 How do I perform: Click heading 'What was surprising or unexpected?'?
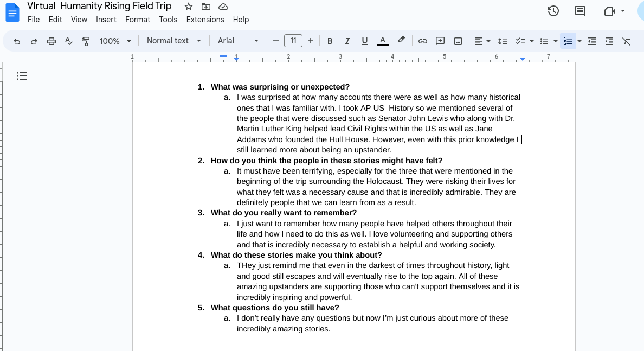click(280, 87)
